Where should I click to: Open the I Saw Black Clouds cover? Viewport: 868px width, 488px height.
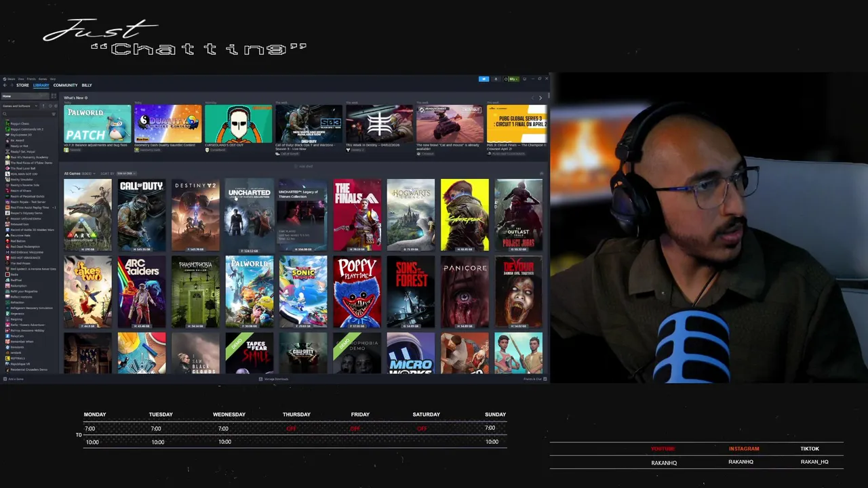[x=195, y=353]
